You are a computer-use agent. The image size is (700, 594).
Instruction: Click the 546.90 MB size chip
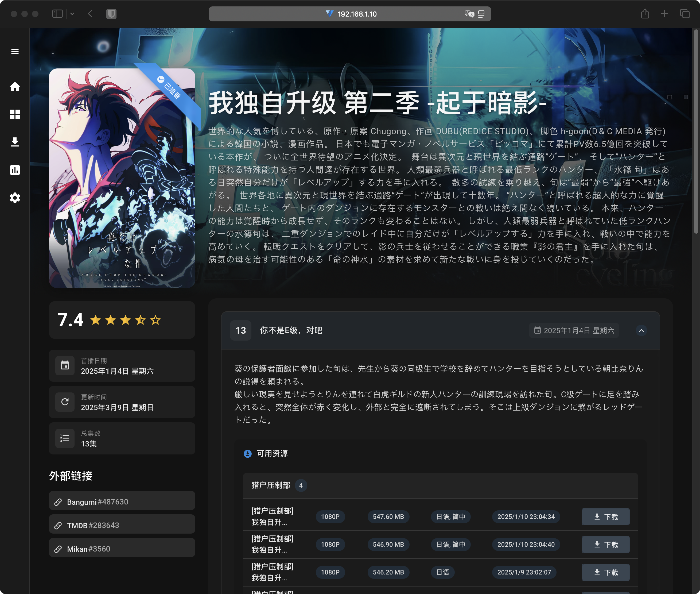(388, 545)
